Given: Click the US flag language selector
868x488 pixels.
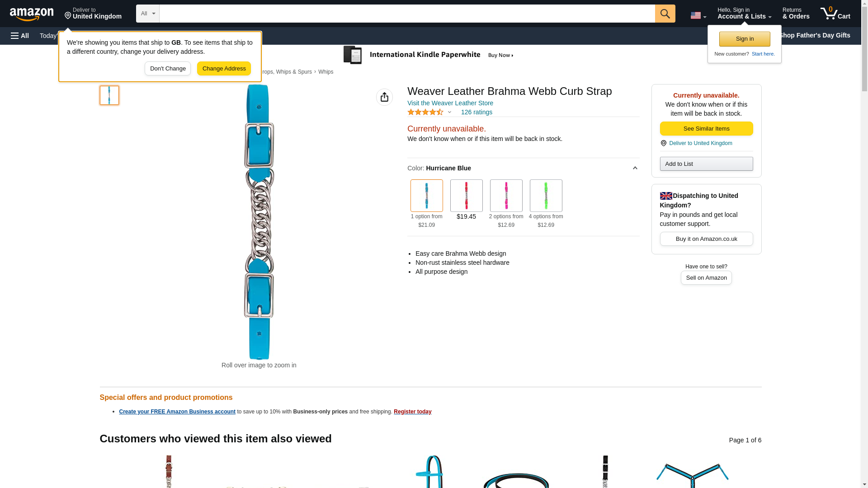Looking at the screenshot, I should tap(698, 15).
